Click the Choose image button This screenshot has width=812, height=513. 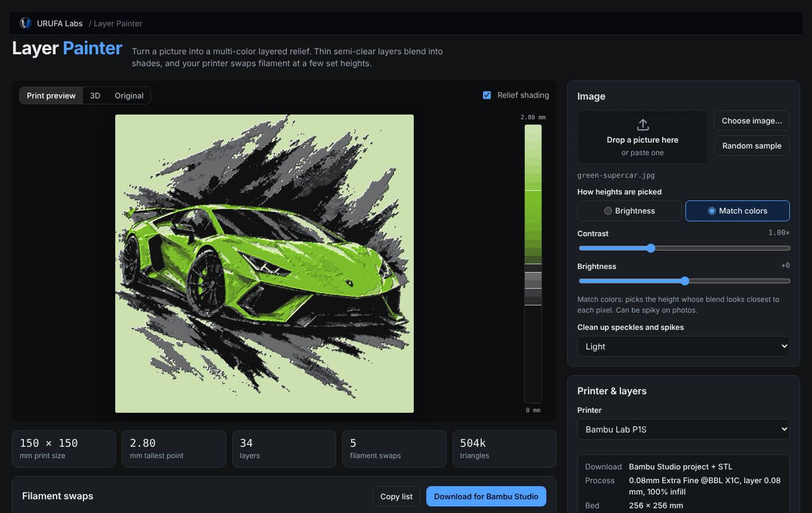(x=752, y=120)
